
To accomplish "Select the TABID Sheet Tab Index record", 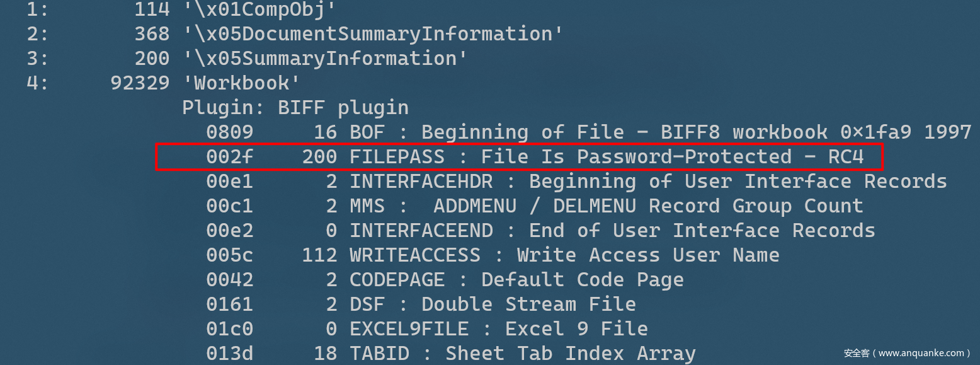I will click(x=450, y=354).
